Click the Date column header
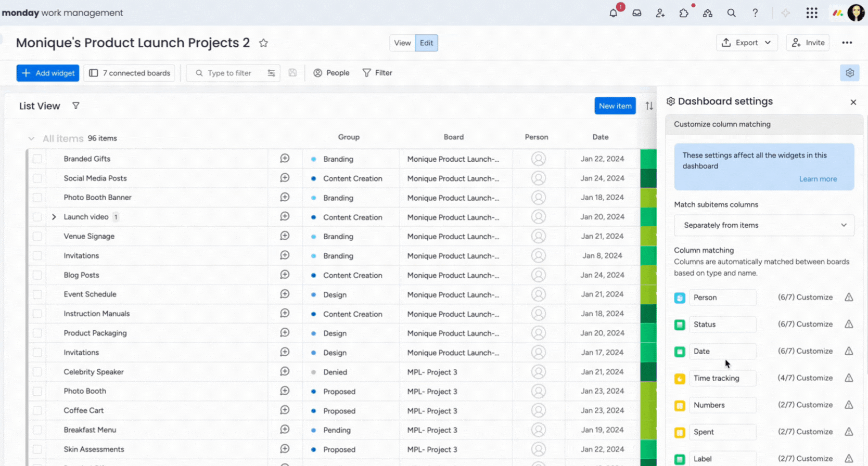Screen dimensions: 868x466 (601, 137)
